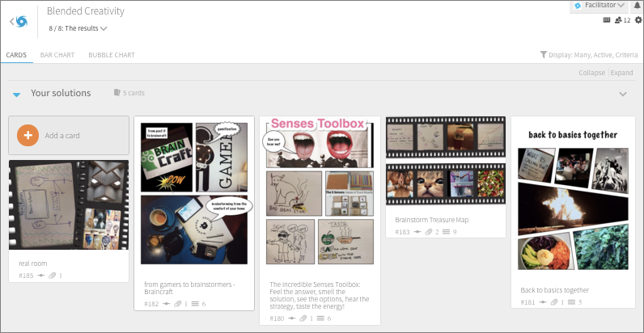Click card number #185
The height and width of the screenshot is (333, 644).
26,276
